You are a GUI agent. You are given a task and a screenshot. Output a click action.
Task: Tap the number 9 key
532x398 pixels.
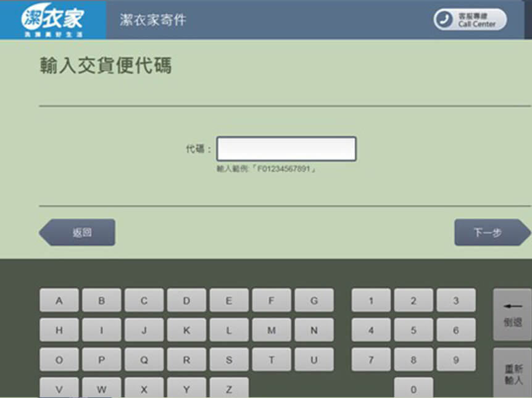(455, 360)
